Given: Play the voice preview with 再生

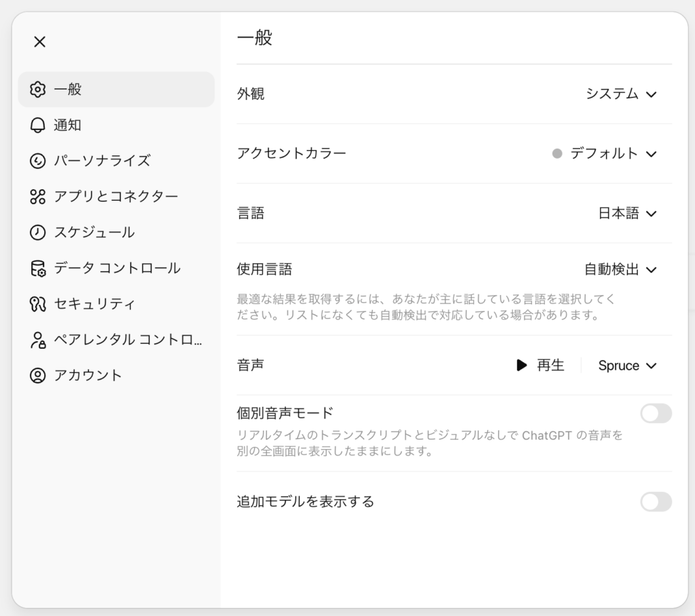Looking at the screenshot, I should pos(540,366).
